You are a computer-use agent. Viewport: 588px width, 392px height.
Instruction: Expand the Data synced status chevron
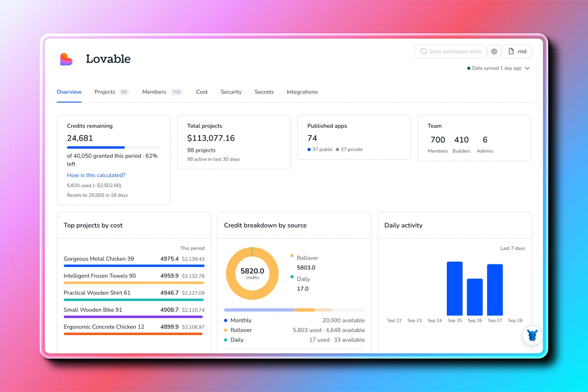tap(527, 68)
